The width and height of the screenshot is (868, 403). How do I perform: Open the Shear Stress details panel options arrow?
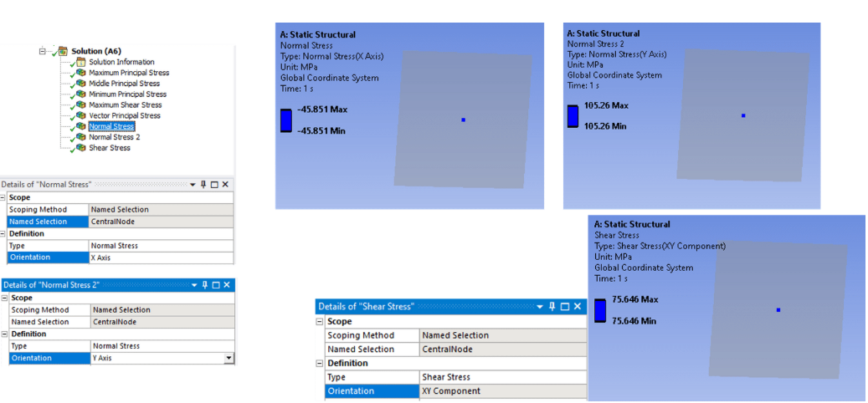(x=539, y=307)
